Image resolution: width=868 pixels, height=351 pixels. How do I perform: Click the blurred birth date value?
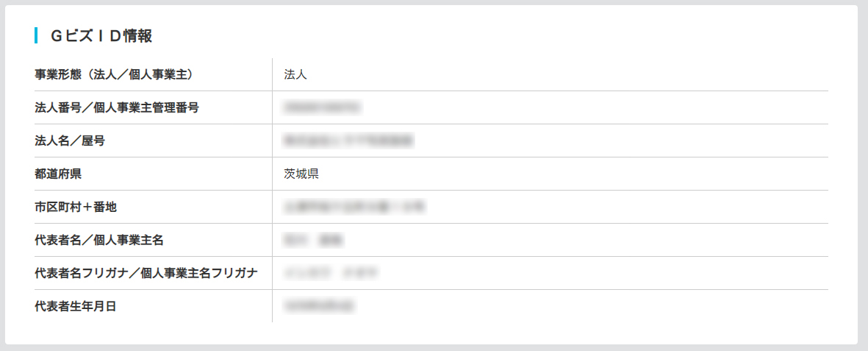pyautogui.click(x=319, y=306)
